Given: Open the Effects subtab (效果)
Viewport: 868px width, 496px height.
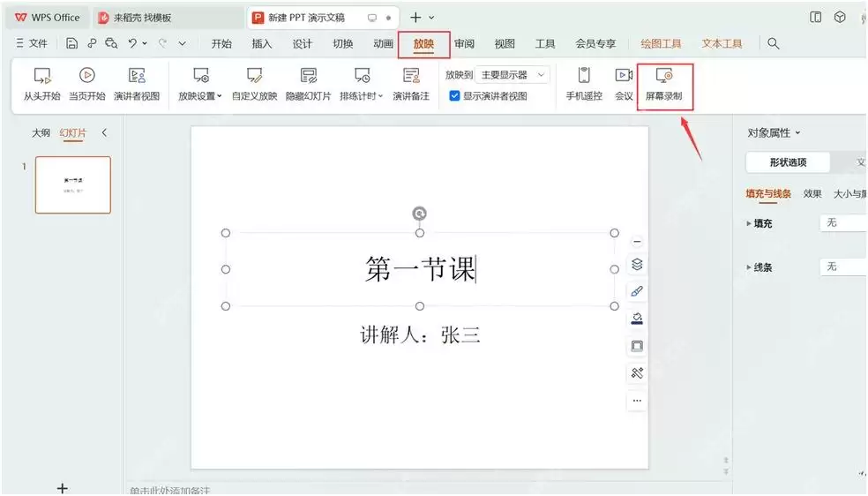Looking at the screenshot, I should point(812,194).
